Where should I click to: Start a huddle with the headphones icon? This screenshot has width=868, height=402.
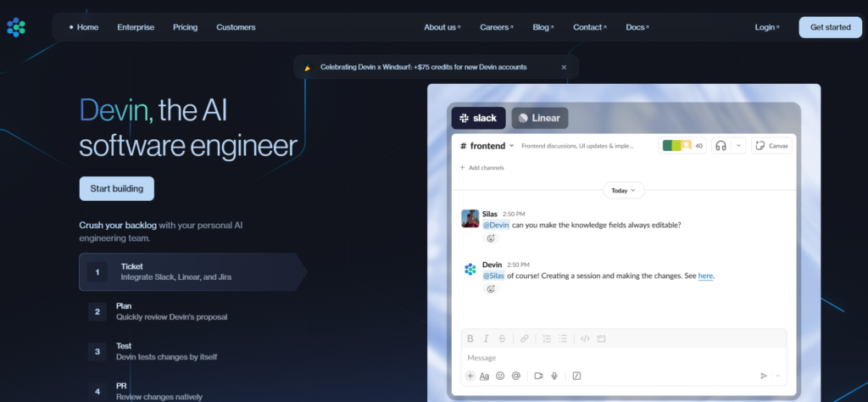click(x=721, y=146)
